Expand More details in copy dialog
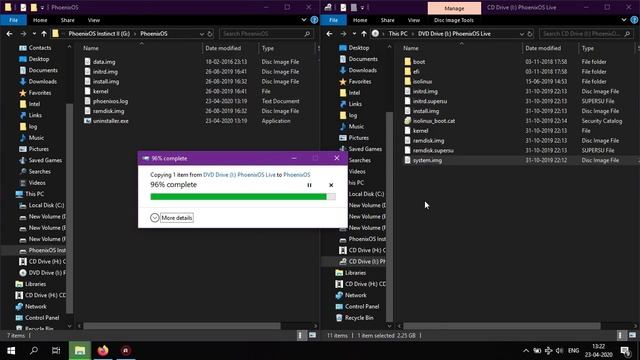This screenshot has width=640, height=360. coord(171,218)
